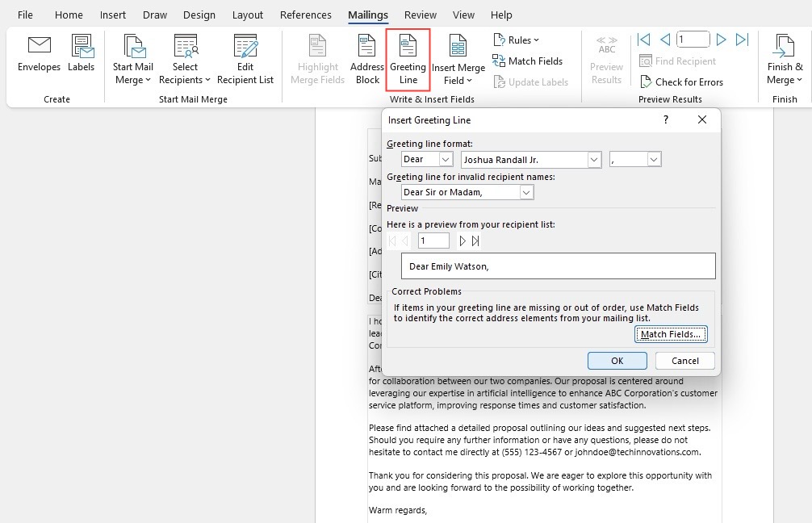This screenshot has width=812, height=523.
Task: Go to next record in ribbon preview
Action: (721, 40)
